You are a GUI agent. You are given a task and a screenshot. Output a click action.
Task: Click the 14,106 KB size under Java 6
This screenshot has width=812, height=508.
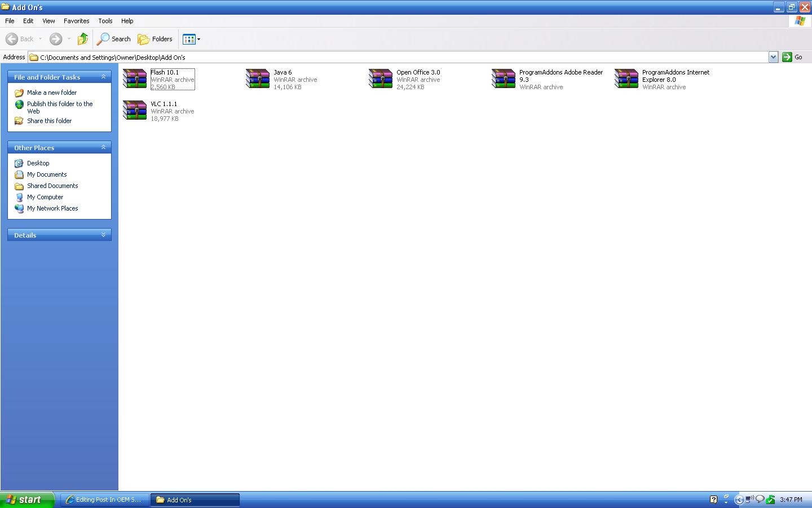coord(288,87)
